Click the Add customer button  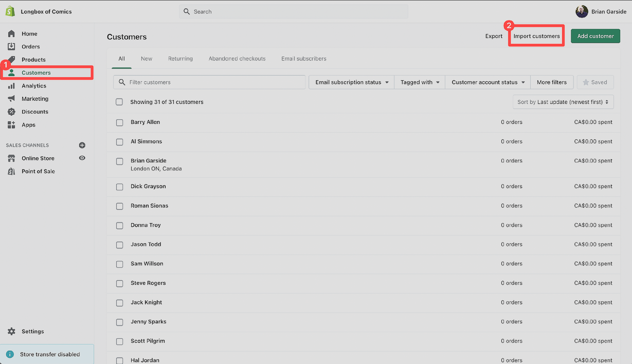[595, 36]
